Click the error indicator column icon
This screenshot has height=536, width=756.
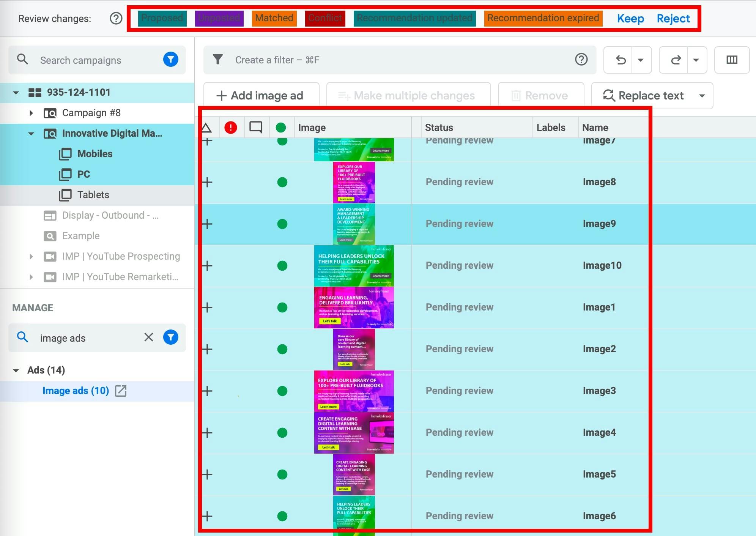pyautogui.click(x=232, y=127)
